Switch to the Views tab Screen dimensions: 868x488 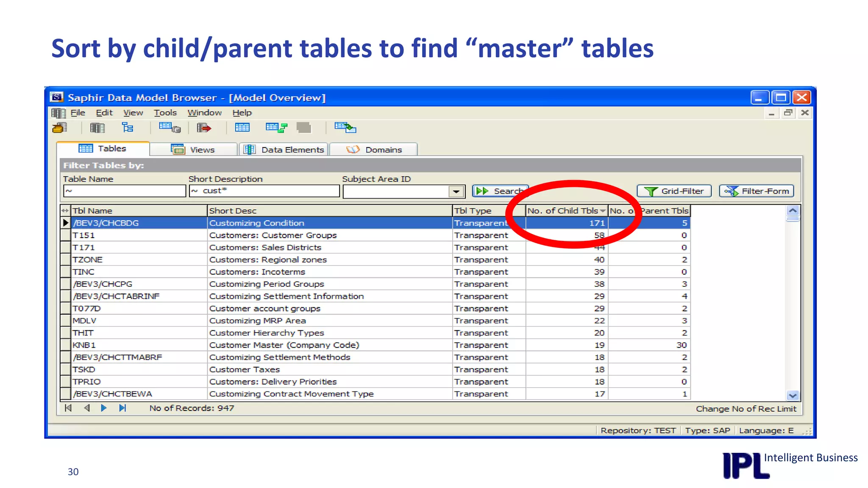pyautogui.click(x=193, y=150)
